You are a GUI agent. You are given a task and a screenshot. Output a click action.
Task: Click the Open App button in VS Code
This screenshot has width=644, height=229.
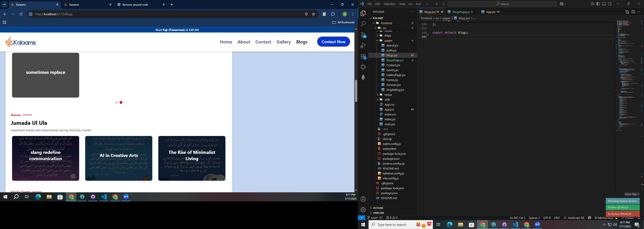click(631, 194)
